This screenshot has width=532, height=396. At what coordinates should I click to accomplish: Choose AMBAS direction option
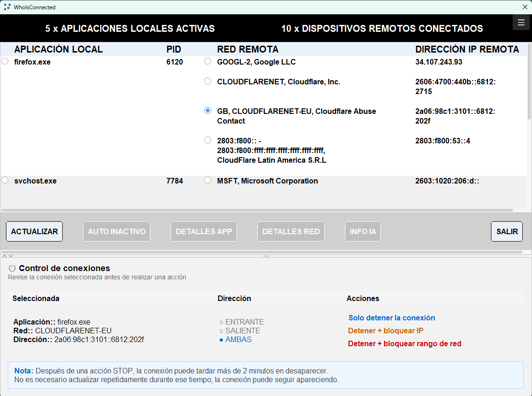235,339
